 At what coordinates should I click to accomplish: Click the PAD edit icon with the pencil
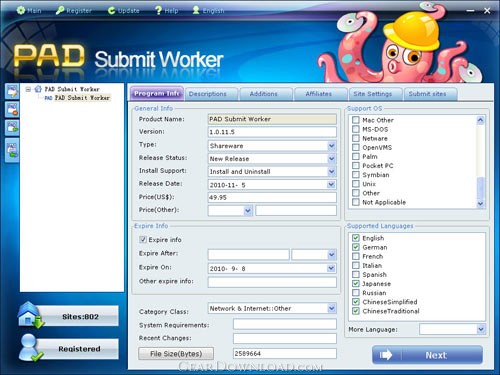pos(12,91)
